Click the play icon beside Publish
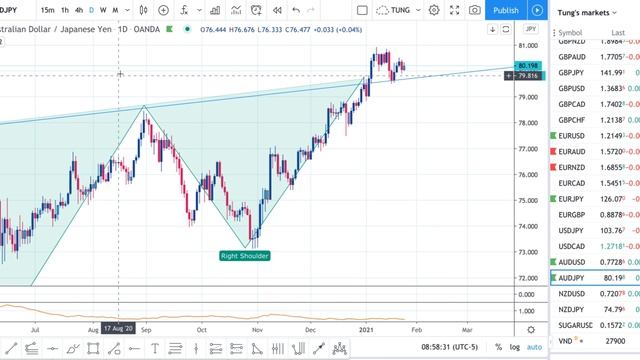Screen dimensions: 640x360 click(x=537, y=10)
